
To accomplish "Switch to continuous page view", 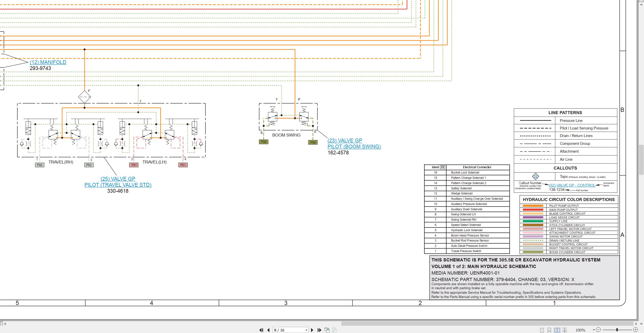I will (549, 330).
